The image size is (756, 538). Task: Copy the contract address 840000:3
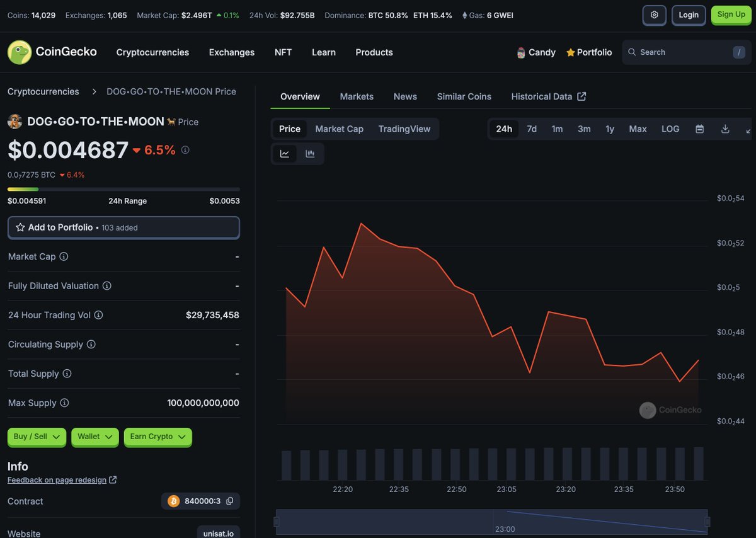pyautogui.click(x=230, y=501)
